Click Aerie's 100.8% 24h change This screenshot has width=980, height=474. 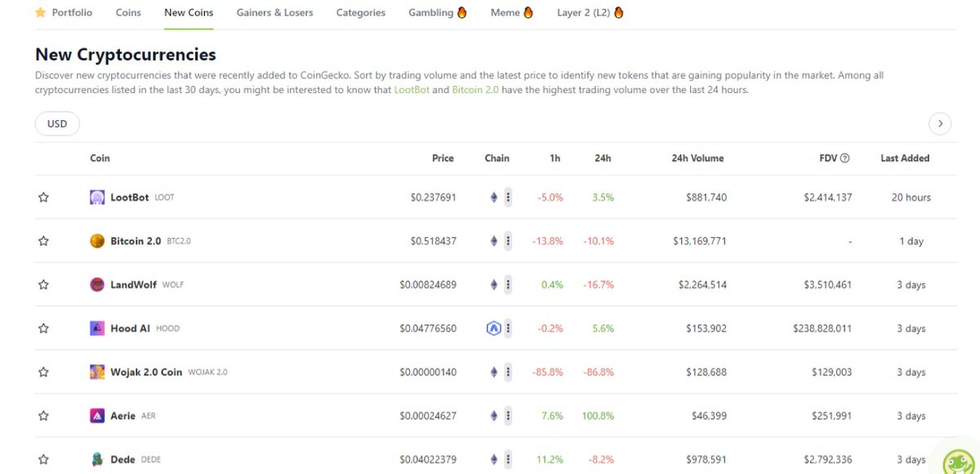[598, 416]
